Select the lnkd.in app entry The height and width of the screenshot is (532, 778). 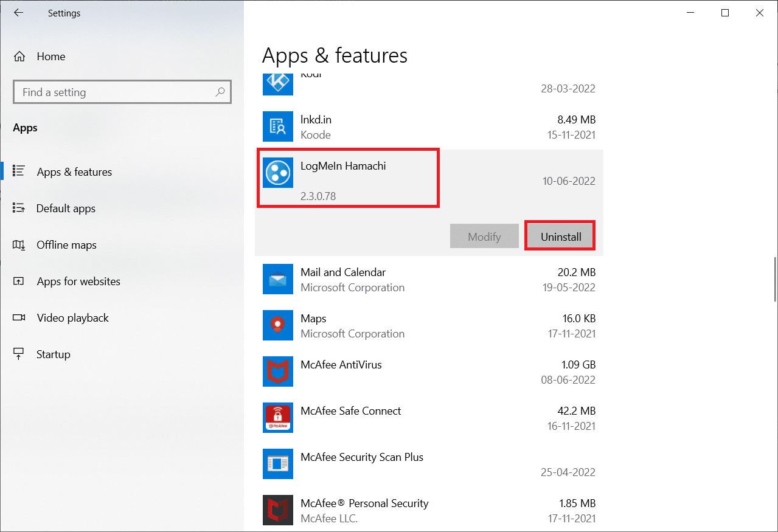tap(429, 127)
